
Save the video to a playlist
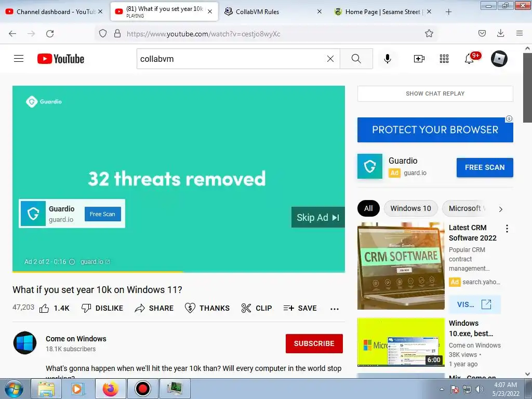coord(300,308)
